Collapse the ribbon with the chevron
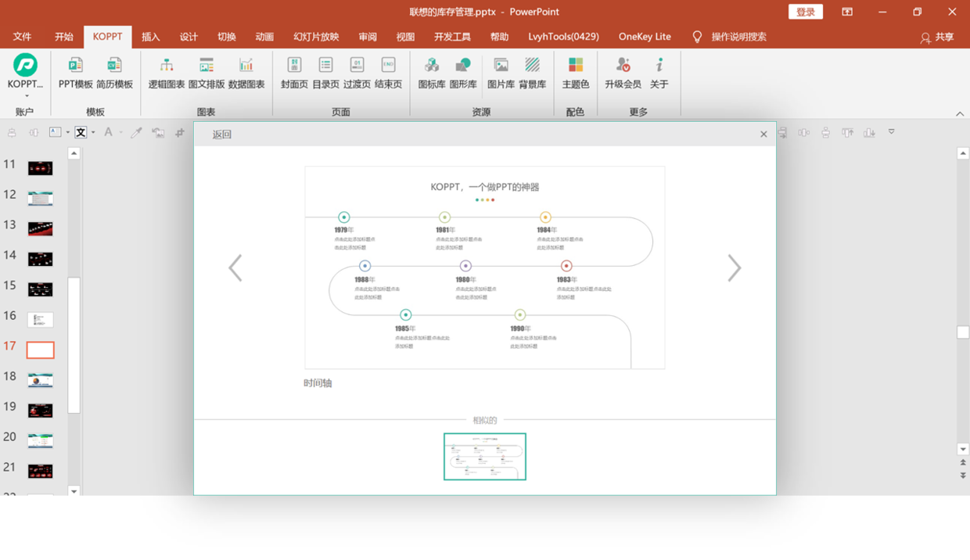This screenshot has height=560, width=970. [x=960, y=113]
